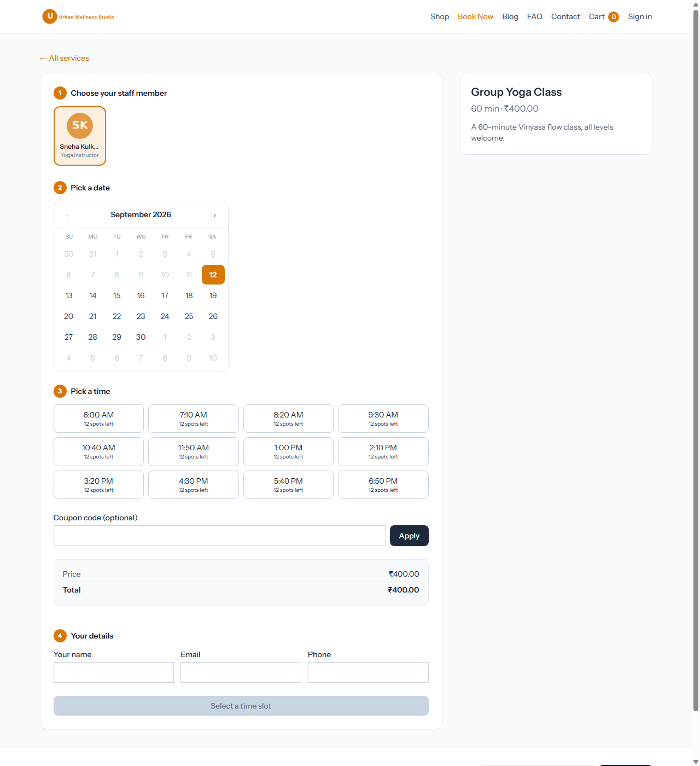Focus the Your name field

pyautogui.click(x=114, y=672)
